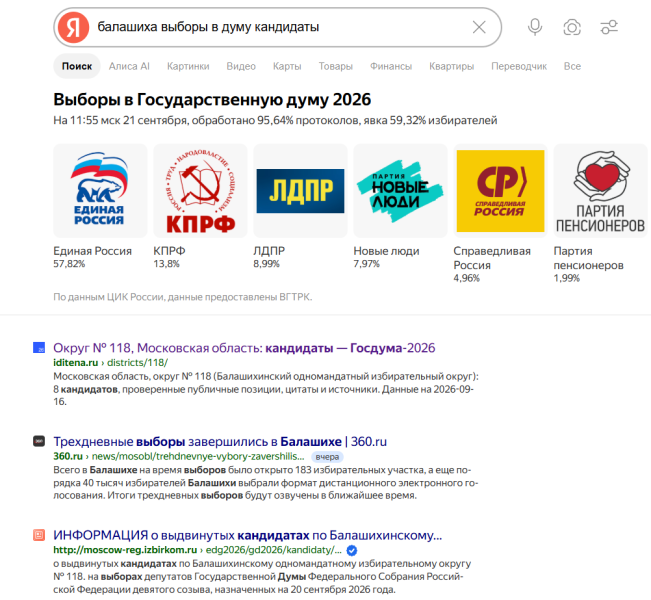Click 4,96% under Справедливая Россия
This screenshot has height=600, width=651.
point(467,278)
